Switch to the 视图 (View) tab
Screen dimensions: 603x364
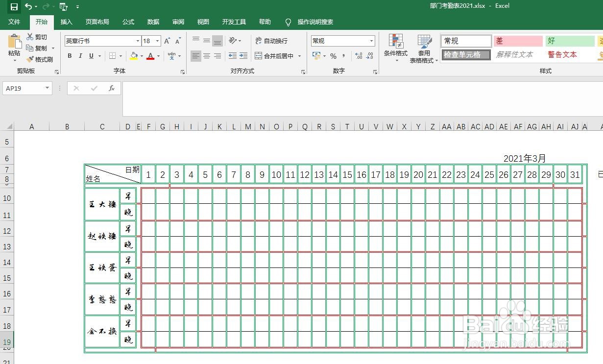pos(203,22)
